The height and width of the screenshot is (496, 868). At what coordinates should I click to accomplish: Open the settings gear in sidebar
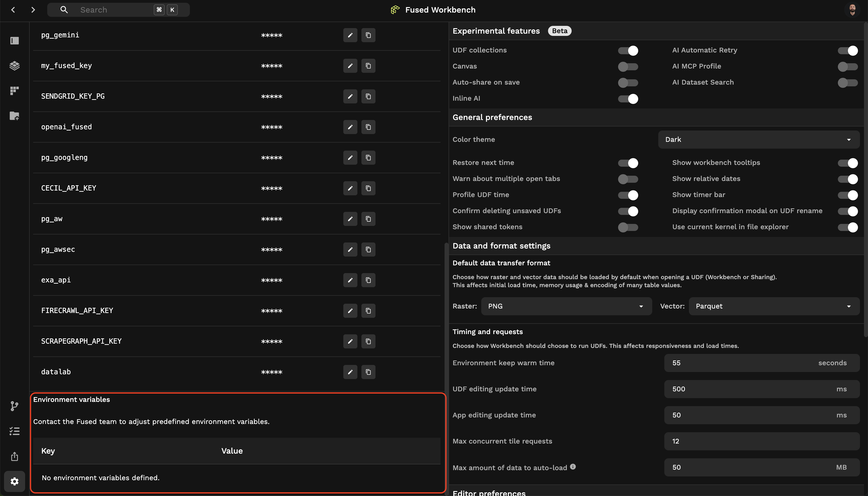tap(14, 481)
